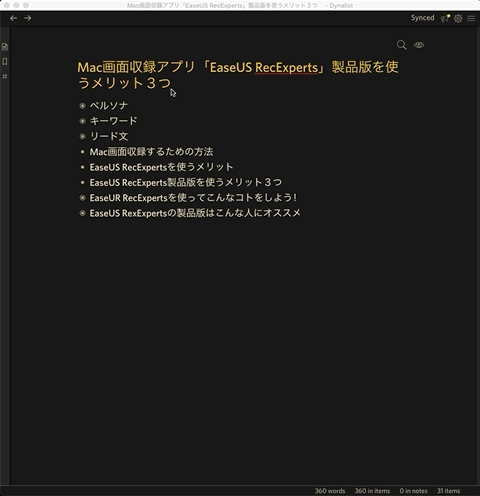Click the EaseUS RecExpertsを使うメリット item text

tap(161, 167)
